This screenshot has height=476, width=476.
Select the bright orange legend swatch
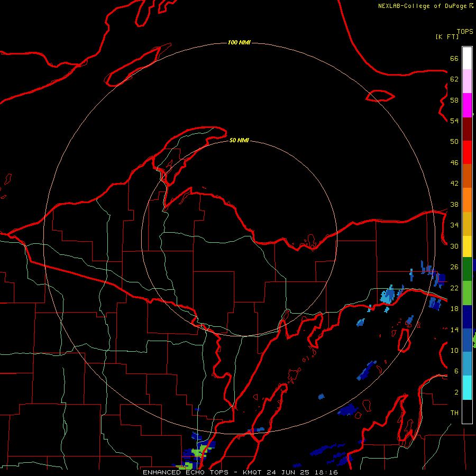click(467, 200)
